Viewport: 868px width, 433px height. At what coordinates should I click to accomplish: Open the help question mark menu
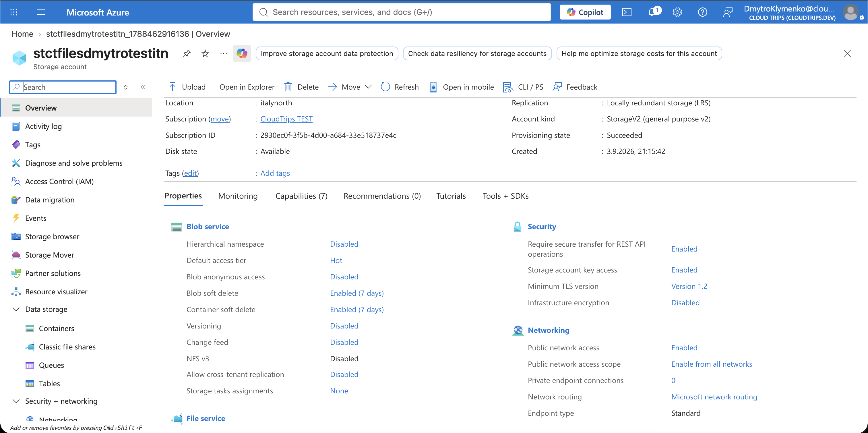tap(703, 12)
